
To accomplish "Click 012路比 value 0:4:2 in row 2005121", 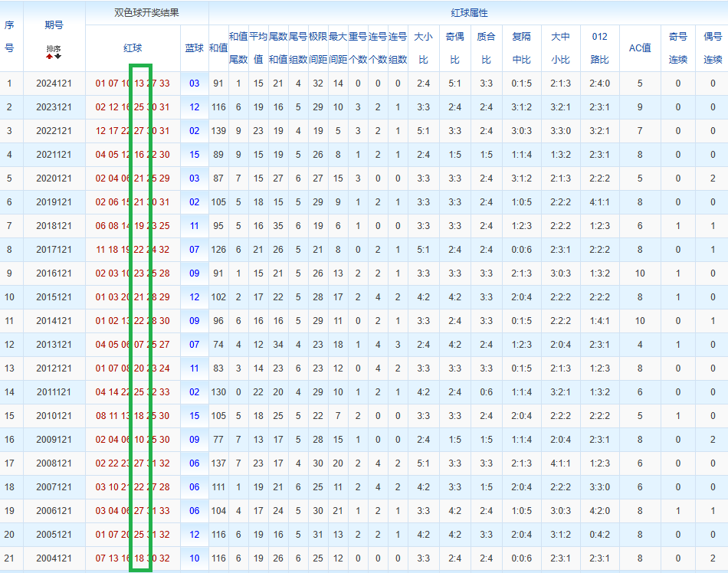I will click(x=599, y=535).
